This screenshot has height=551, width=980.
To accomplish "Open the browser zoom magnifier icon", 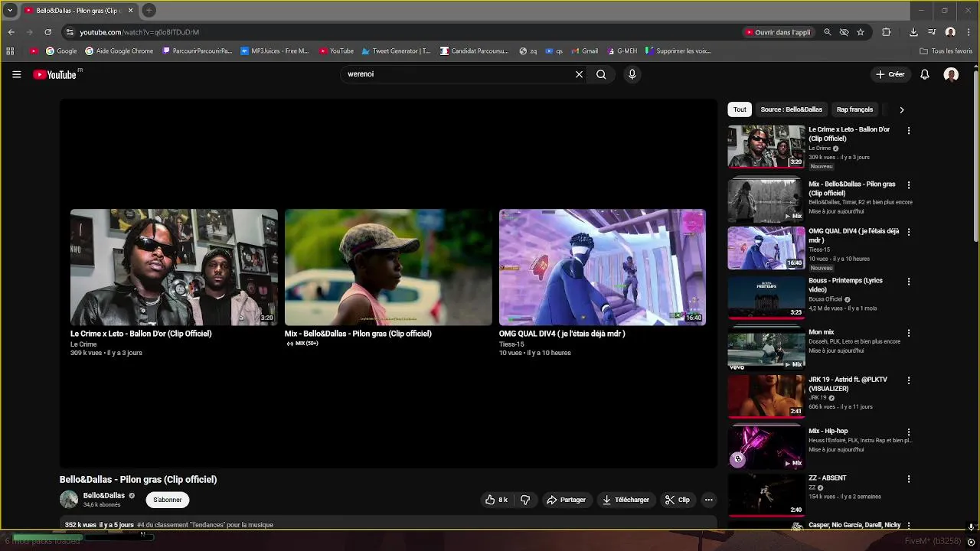I will coord(828,32).
